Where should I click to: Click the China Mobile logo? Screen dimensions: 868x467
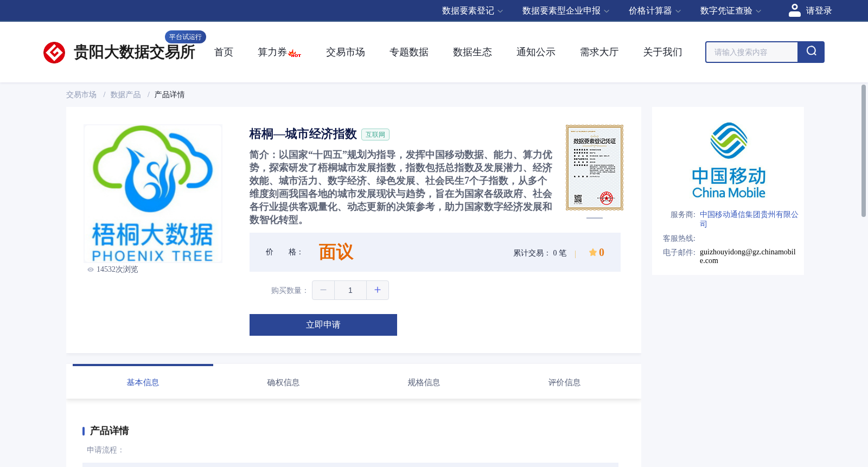click(729, 160)
